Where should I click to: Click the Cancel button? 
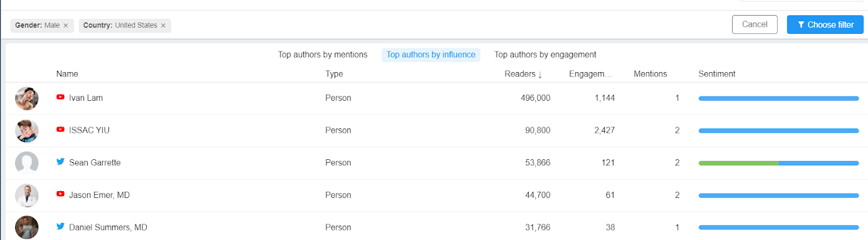pos(755,24)
